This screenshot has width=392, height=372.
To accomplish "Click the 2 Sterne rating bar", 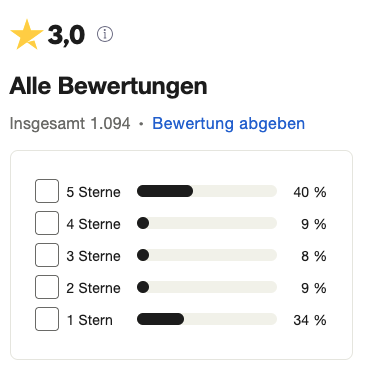I will coord(207,287).
